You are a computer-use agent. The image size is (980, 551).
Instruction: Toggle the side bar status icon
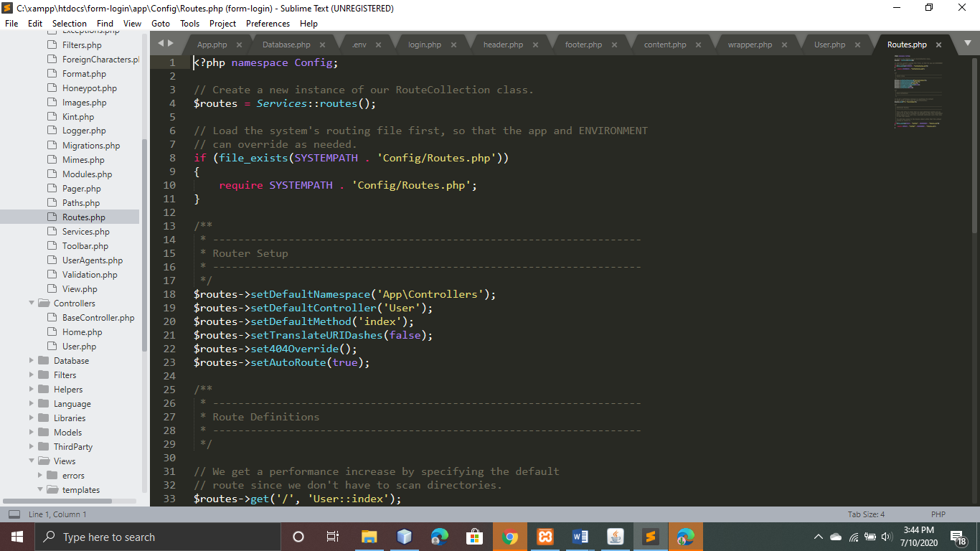tap(14, 514)
